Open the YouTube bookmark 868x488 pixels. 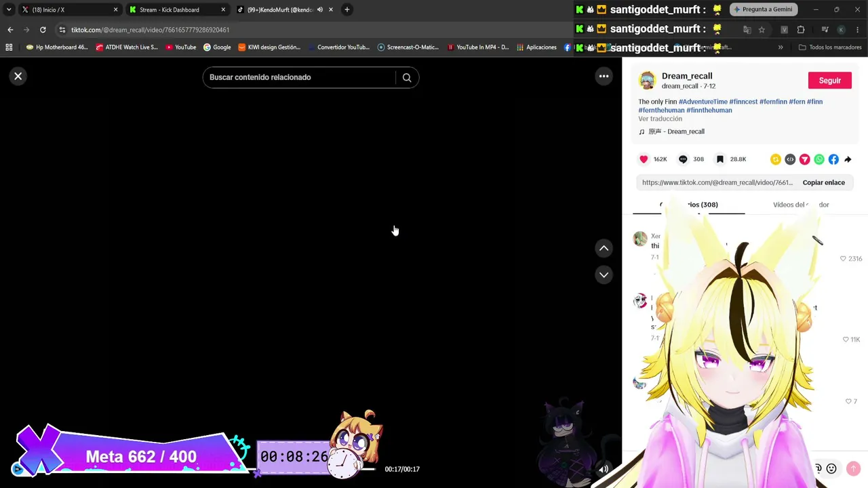tap(181, 47)
